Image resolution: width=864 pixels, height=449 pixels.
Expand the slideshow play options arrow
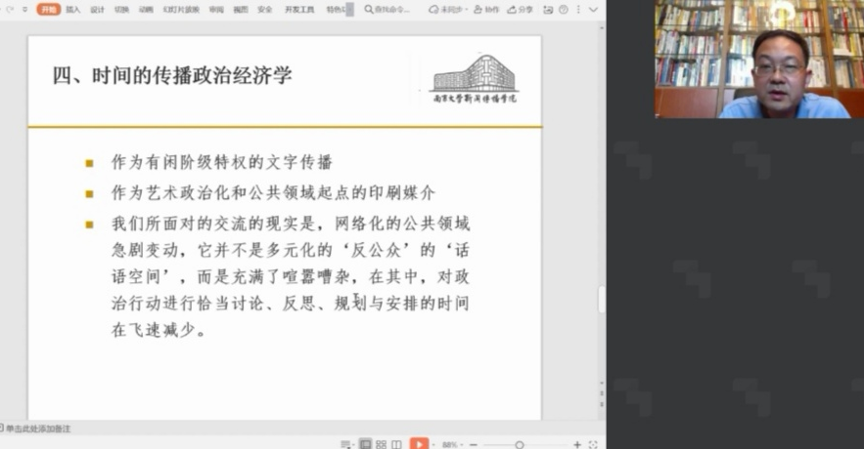coord(433,444)
